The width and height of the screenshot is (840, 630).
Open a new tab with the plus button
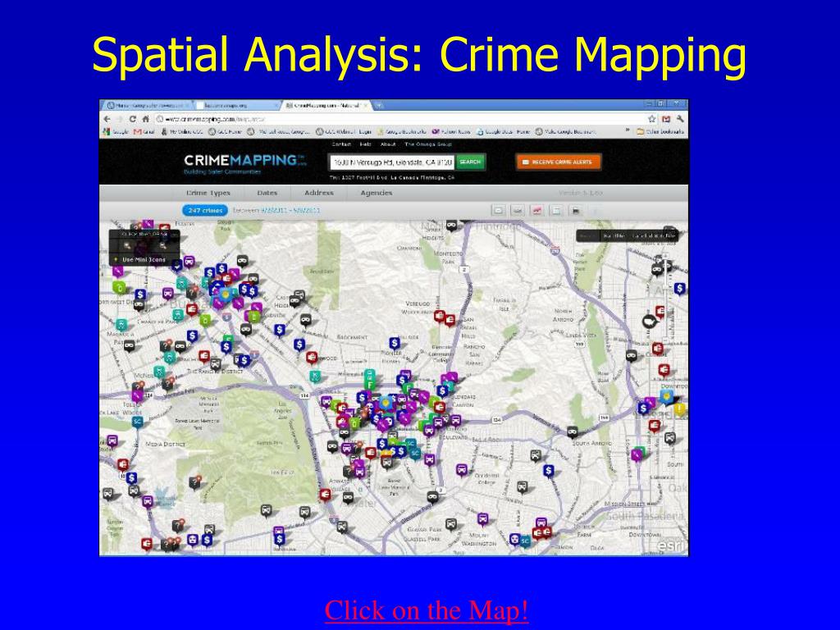coord(379,106)
